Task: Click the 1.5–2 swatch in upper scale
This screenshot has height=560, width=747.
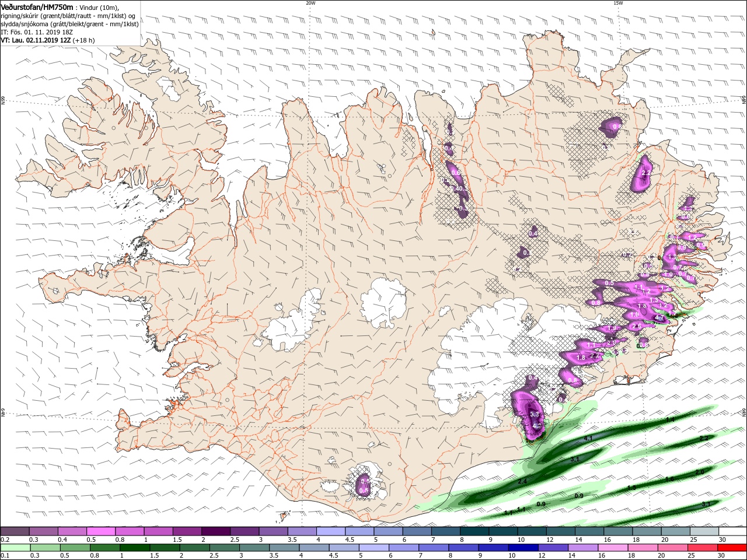Action: [188, 531]
